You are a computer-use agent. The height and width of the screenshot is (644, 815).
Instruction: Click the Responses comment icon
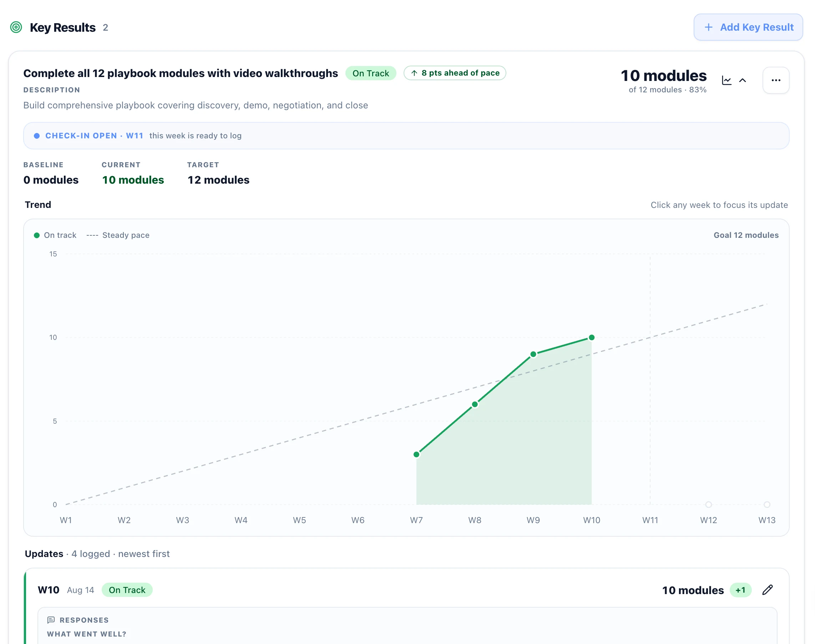tap(51, 620)
